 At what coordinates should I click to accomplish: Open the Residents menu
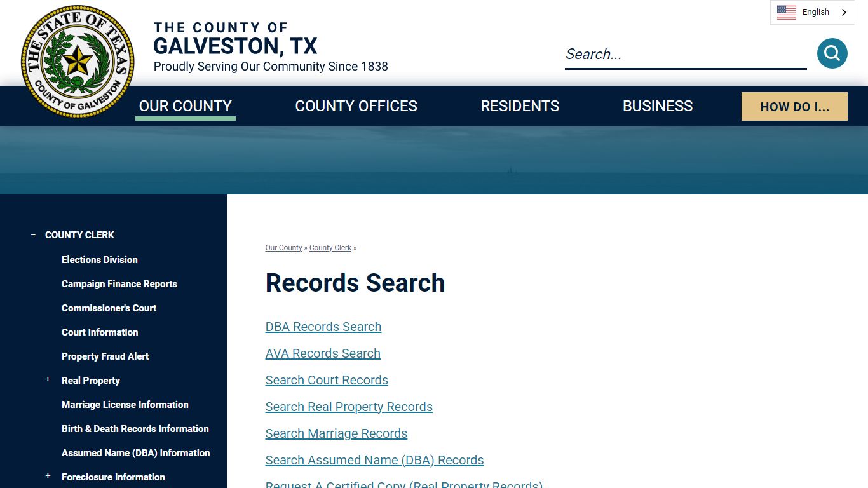[x=520, y=106]
